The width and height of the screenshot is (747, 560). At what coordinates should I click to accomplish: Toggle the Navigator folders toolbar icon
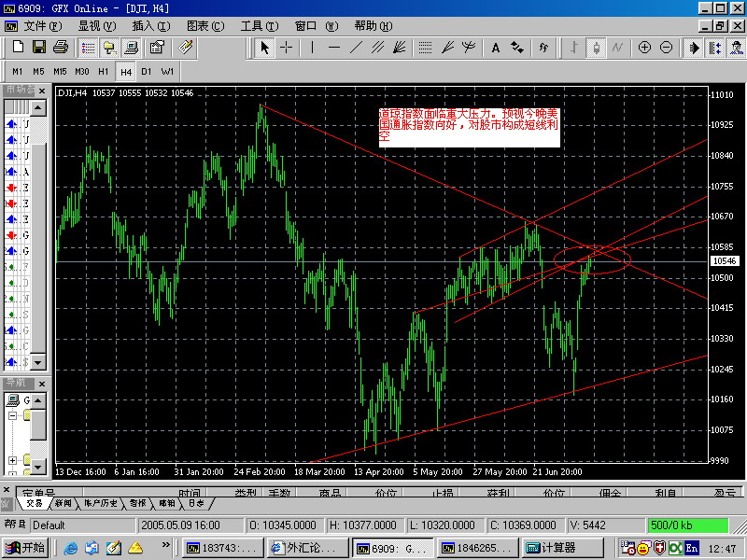110,48
